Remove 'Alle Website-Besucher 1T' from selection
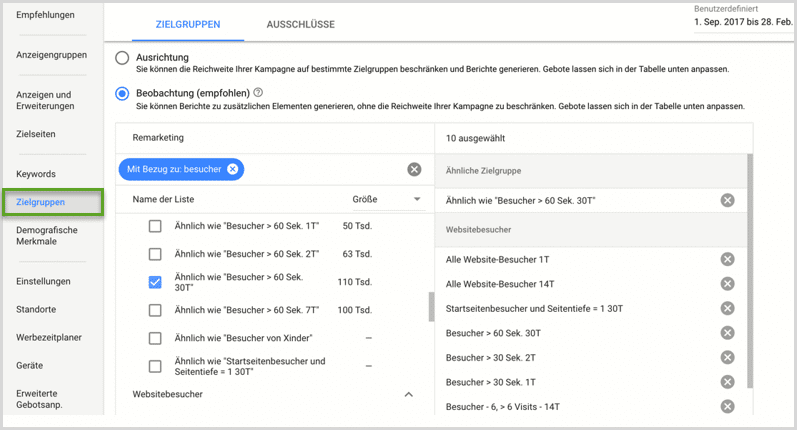 [x=727, y=259]
